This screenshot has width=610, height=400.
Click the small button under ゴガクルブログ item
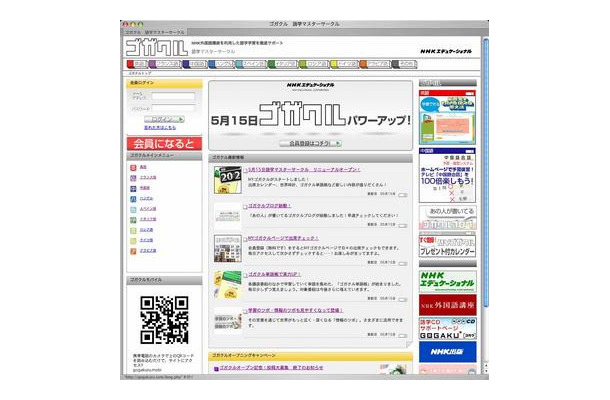coord(403,226)
